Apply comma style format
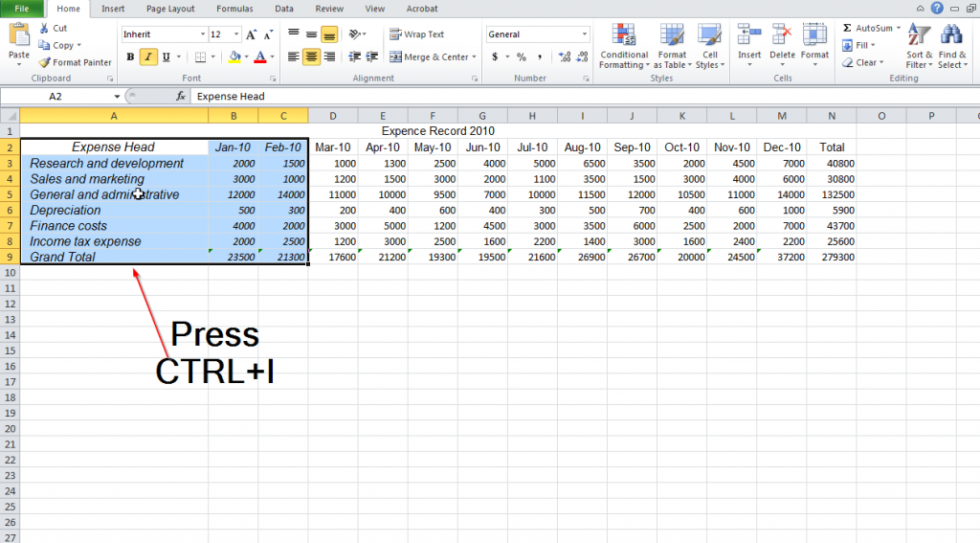The width and height of the screenshot is (980, 543). coord(540,57)
